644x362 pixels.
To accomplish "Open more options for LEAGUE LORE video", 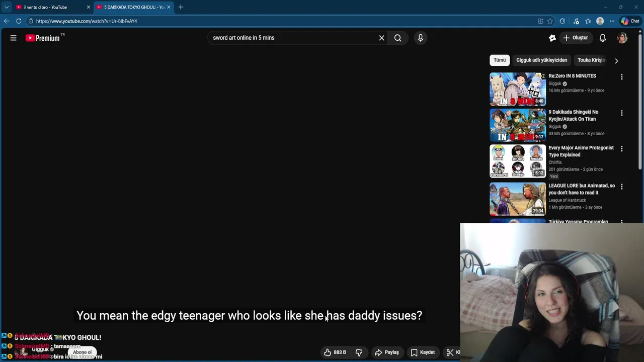I will [622, 187].
